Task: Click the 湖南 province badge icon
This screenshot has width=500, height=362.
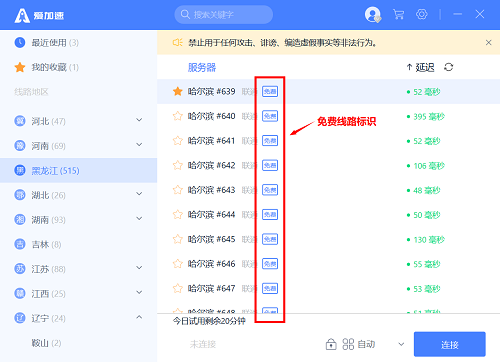Action: pyautogui.click(x=20, y=219)
